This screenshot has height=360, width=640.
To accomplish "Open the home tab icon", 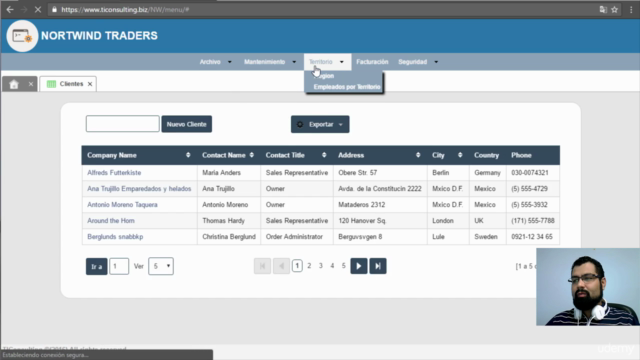I will point(14,84).
